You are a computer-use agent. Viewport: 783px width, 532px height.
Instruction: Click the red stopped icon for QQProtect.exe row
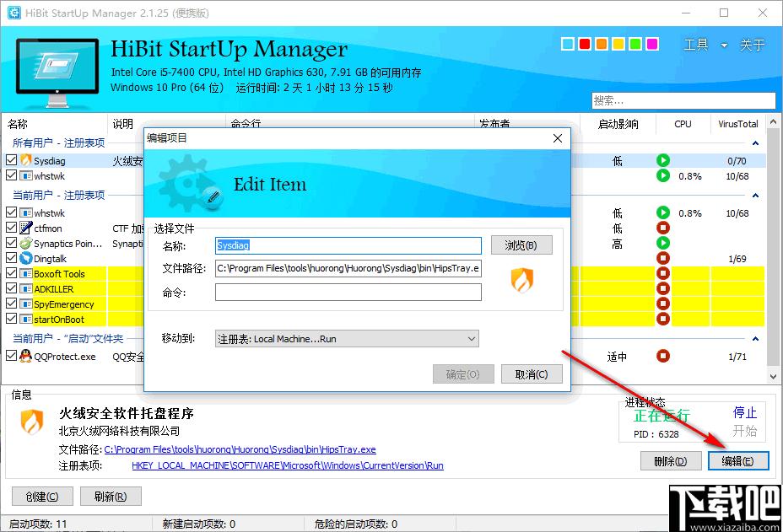click(x=662, y=356)
